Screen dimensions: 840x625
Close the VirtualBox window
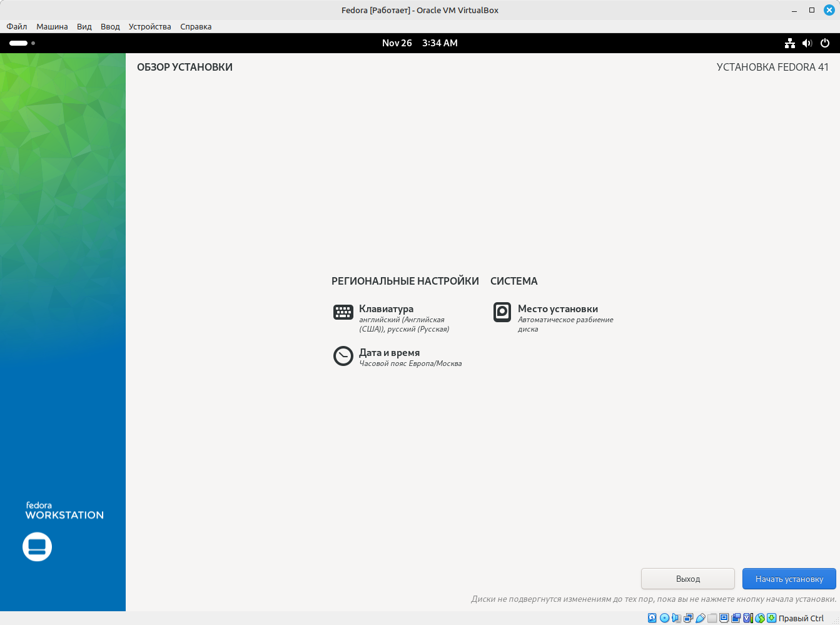[x=829, y=10]
